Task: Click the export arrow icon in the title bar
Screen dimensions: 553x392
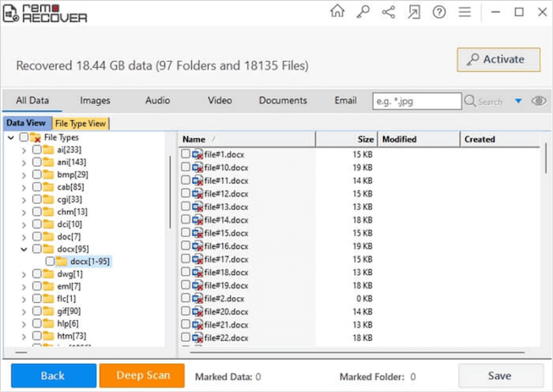Action: [413, 12]
